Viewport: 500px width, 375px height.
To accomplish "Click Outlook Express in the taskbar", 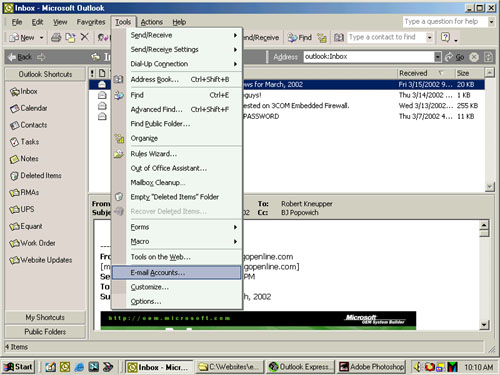I will click(301, 367).
